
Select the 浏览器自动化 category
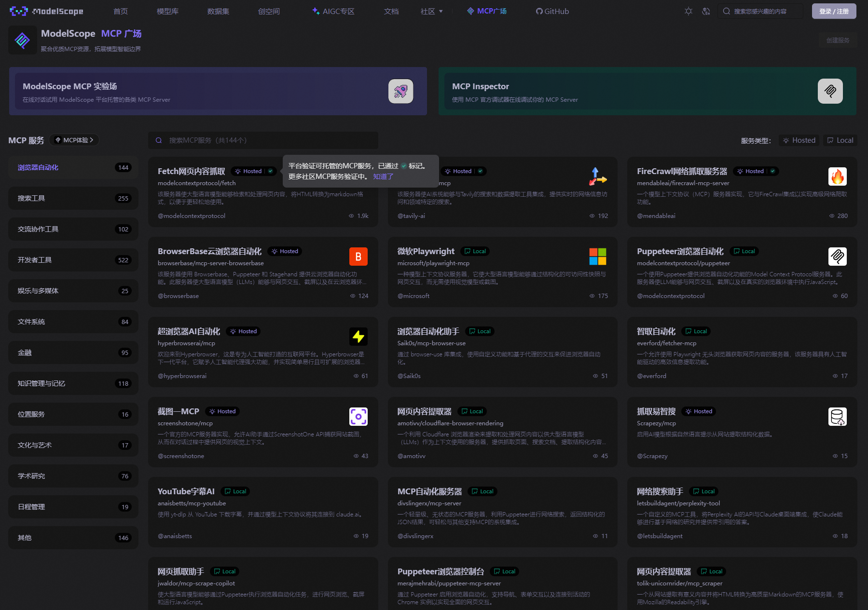(x=73, y=167)
